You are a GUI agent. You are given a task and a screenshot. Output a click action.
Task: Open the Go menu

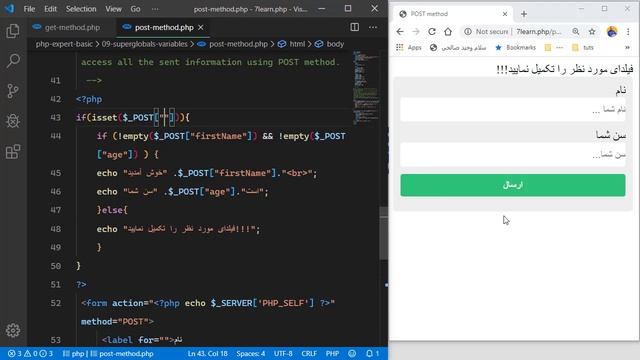pyautogui.click(x=136, y=9)
